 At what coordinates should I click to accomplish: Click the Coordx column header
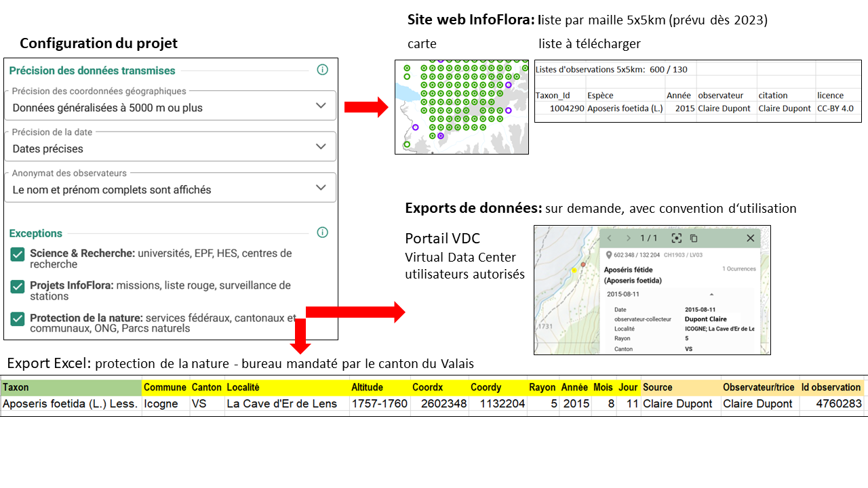439,388
